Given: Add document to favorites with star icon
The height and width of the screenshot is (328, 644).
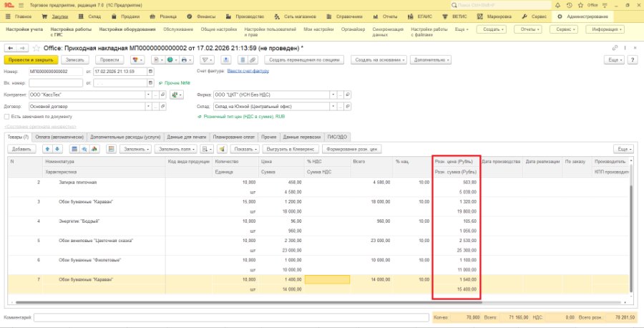Looking at the screenshot, I should pyautogui.click(x=36, y=48).
